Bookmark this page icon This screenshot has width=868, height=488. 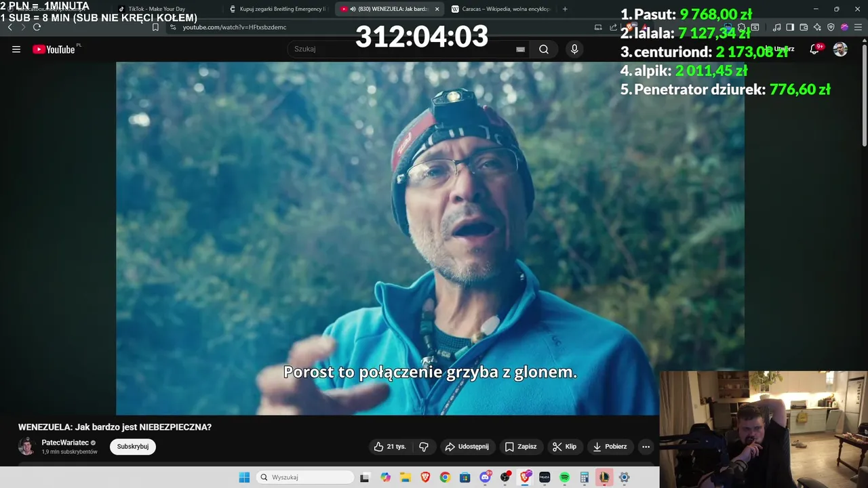click(x=155, y=27)
